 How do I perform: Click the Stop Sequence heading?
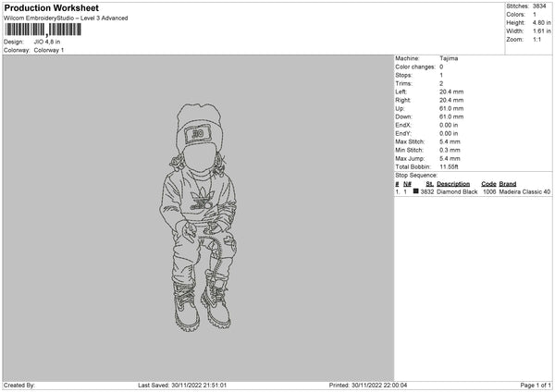pos(416,176)
